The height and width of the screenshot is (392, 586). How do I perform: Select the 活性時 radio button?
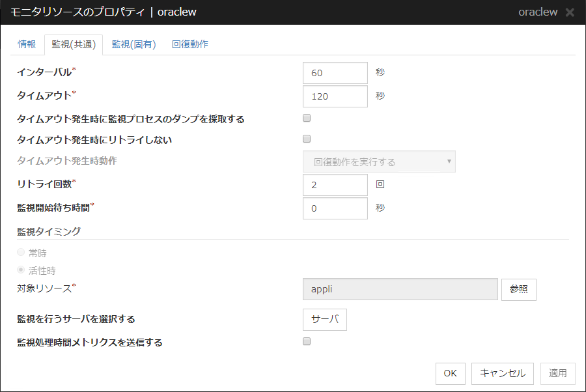click(20, 270)
